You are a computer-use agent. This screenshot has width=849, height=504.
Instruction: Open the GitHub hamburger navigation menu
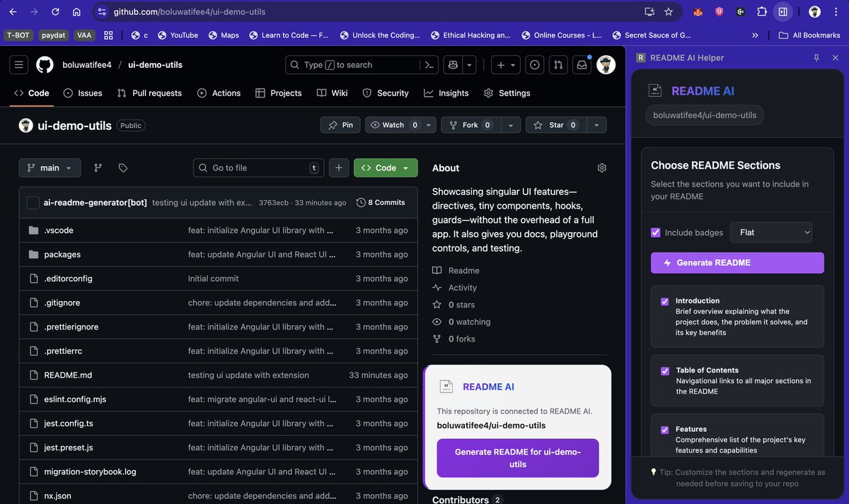tap(19, 64)
